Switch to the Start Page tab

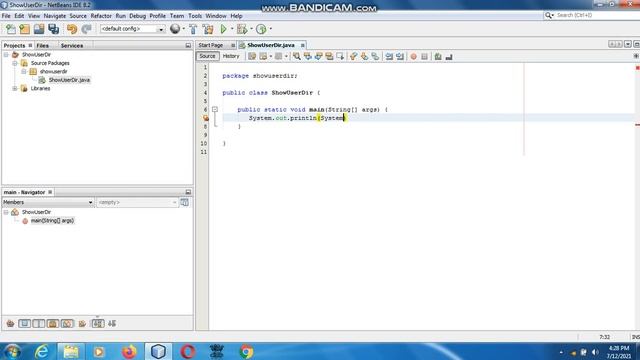(x=211, y=45)
